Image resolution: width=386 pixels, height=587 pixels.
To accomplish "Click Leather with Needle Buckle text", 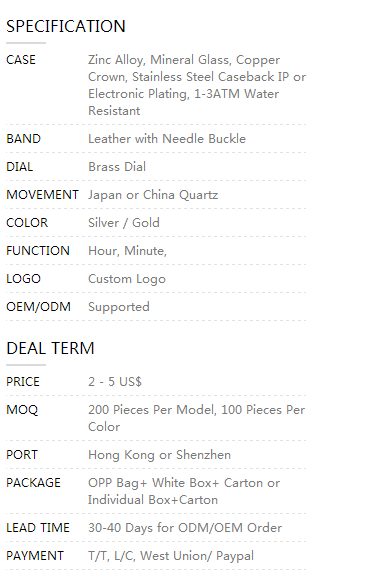I will pyautogui.click(x=167, y=139).
